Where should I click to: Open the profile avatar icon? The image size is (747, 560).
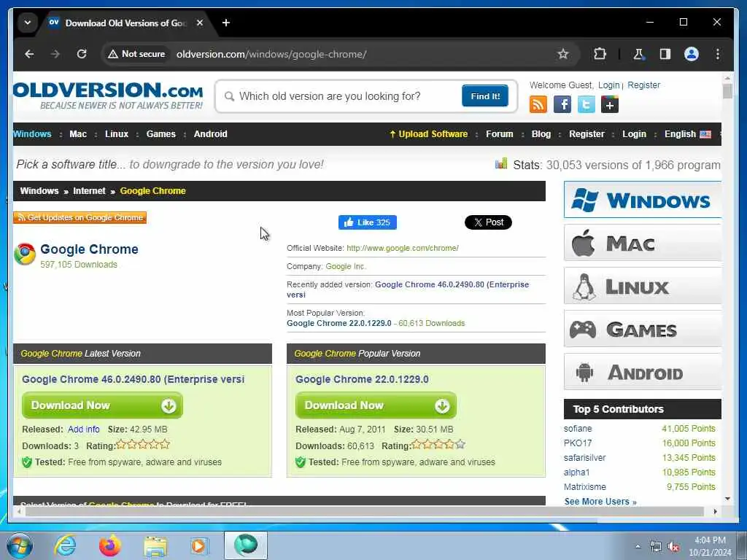[x=692, y=54]
